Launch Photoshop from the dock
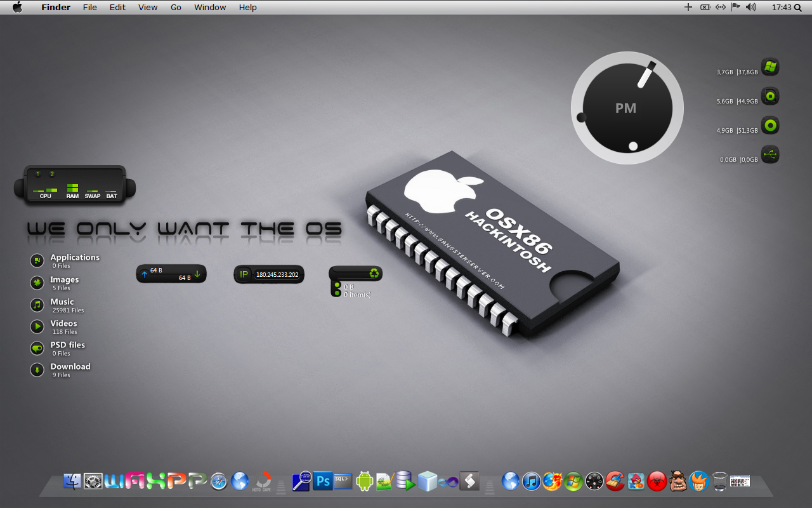This screenshot has height=508, width=812. 323,481
